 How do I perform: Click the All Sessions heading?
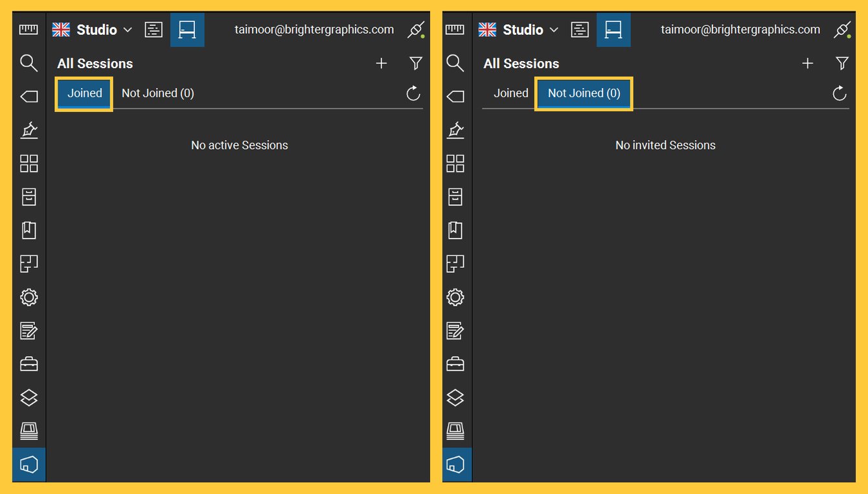click(x=95, y=63)
